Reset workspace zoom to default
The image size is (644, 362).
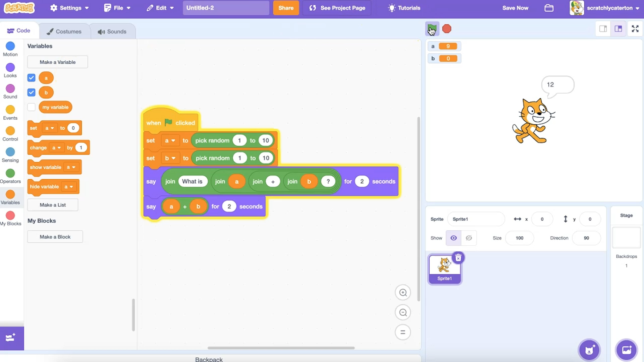403,332
